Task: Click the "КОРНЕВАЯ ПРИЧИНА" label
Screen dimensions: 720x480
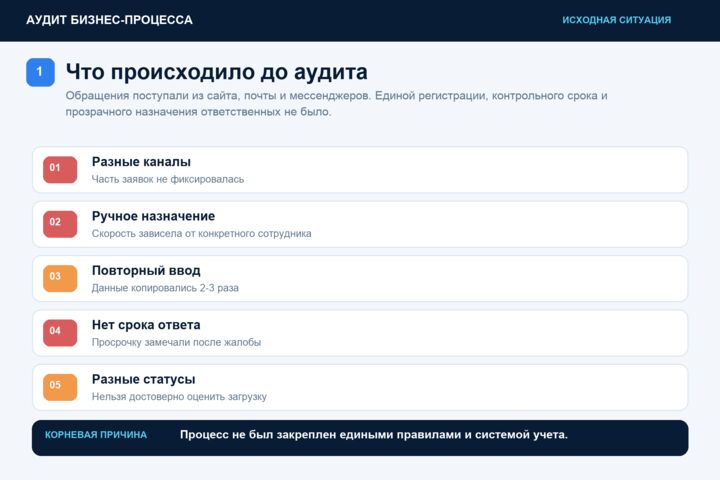Action: click(x=96, y=435)
